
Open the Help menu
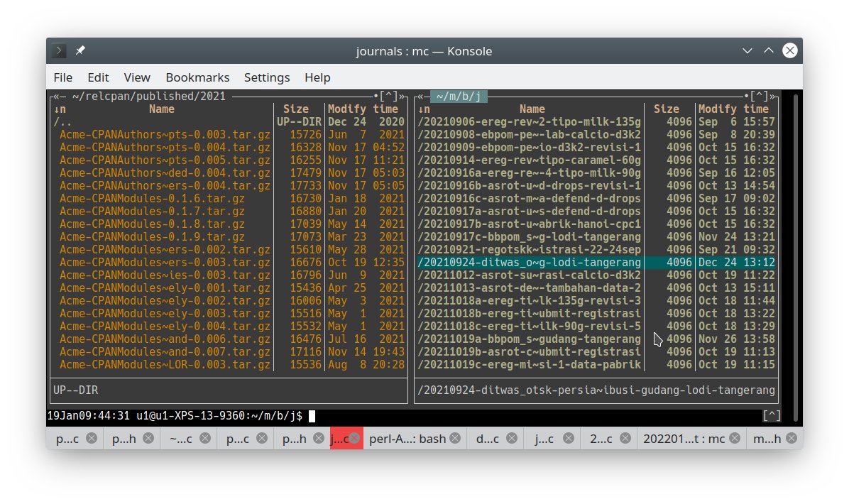[317, 77]
